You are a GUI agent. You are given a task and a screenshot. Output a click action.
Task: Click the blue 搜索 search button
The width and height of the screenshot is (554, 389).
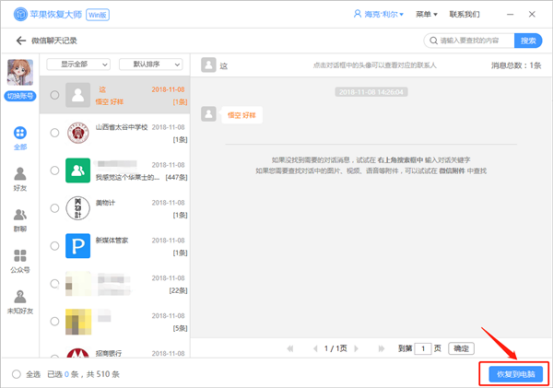tap(528, 41)
